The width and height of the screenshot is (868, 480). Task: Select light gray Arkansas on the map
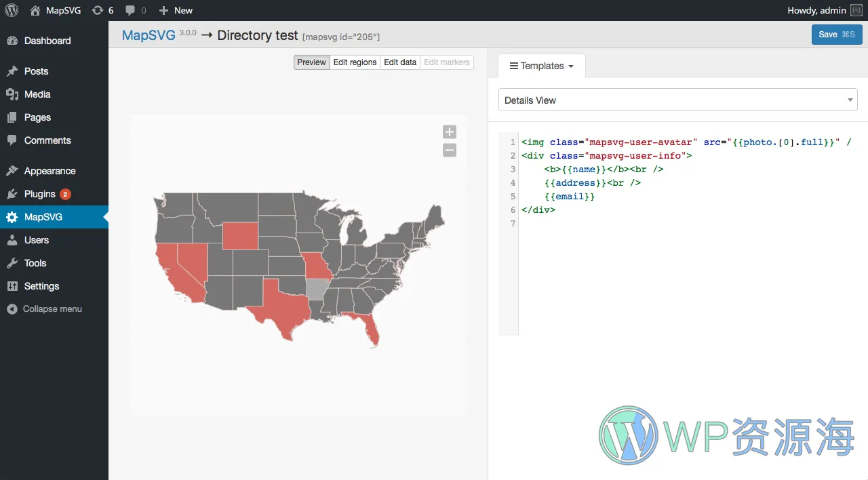pos(315,289)
